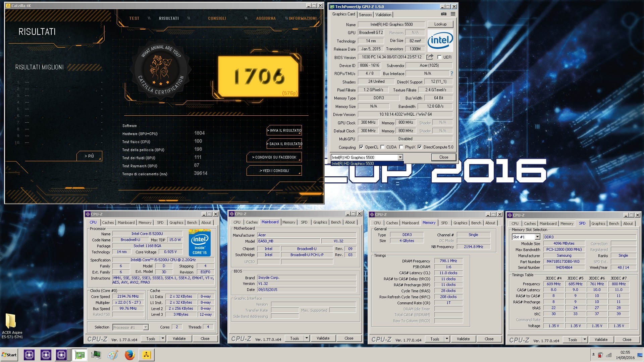
Task: Click the Intel logo in GPU-Z
Action: [x=440, y=41]
